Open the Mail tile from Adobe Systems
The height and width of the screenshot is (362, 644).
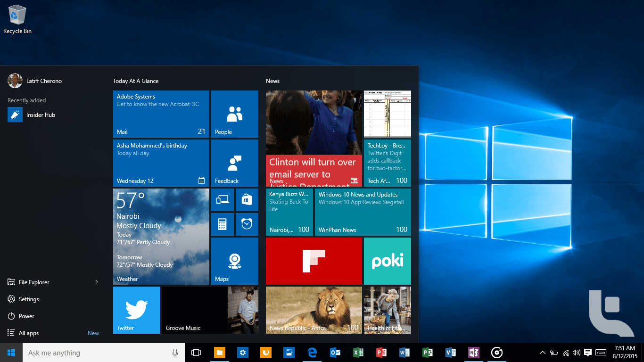point(161,114)
